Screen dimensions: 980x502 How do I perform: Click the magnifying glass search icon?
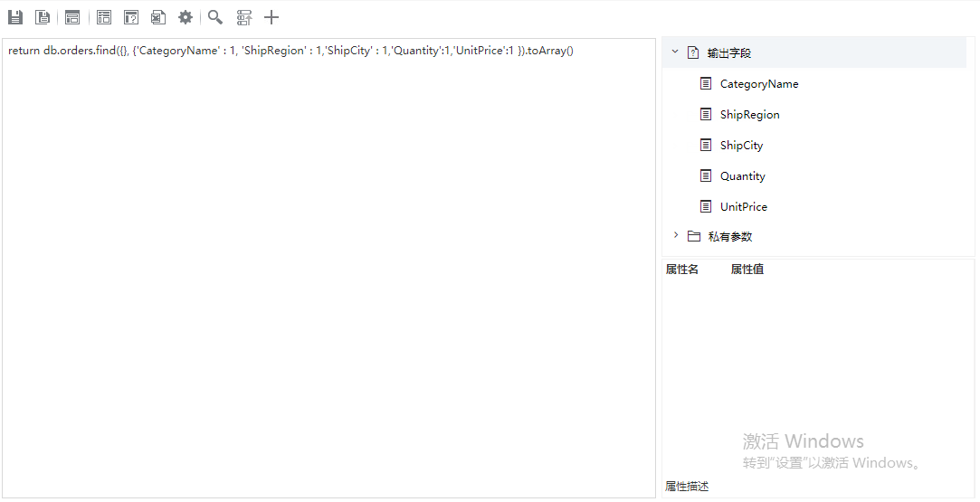[215, 17]
